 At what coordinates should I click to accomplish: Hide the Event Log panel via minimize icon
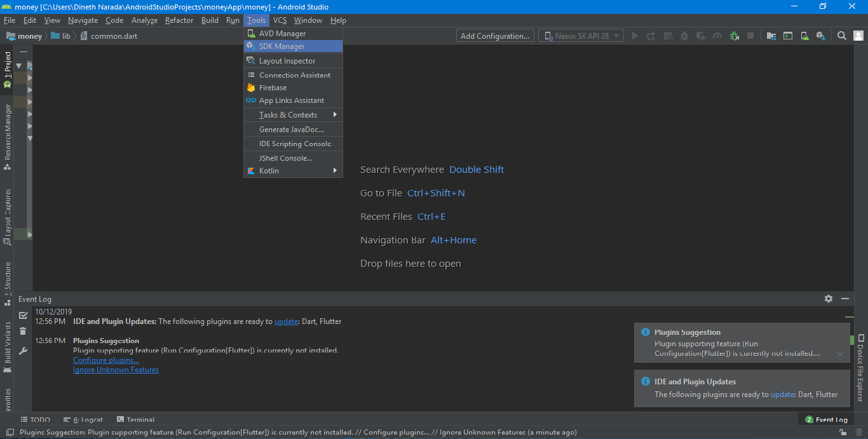[845, 299]
